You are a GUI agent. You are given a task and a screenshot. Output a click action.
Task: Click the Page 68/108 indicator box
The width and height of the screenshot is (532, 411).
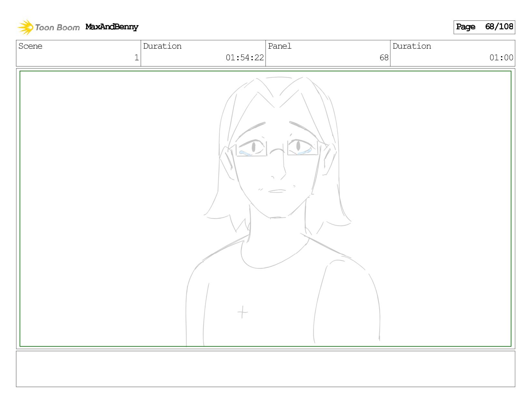(484, 27)
